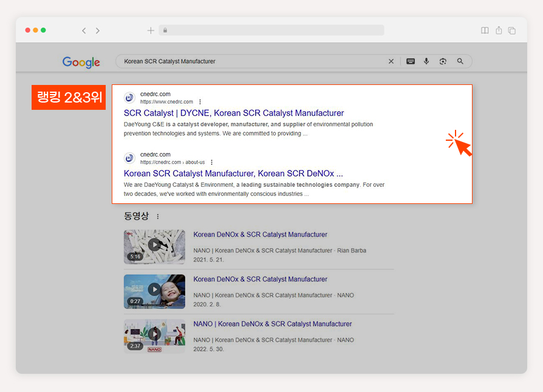The height and width of the screenshot is (392, 543).
Task: Open NANO | Korean DeNOx video title
Action: coord(273,324)
